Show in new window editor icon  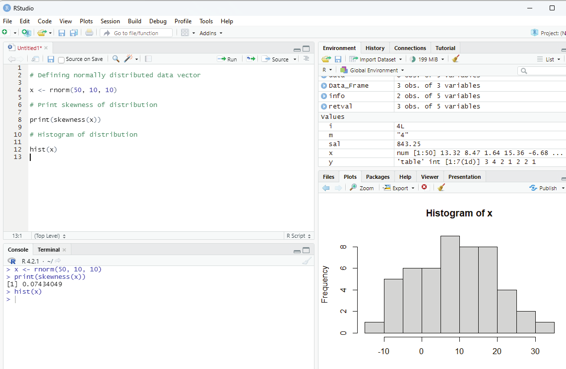point(35,59)
